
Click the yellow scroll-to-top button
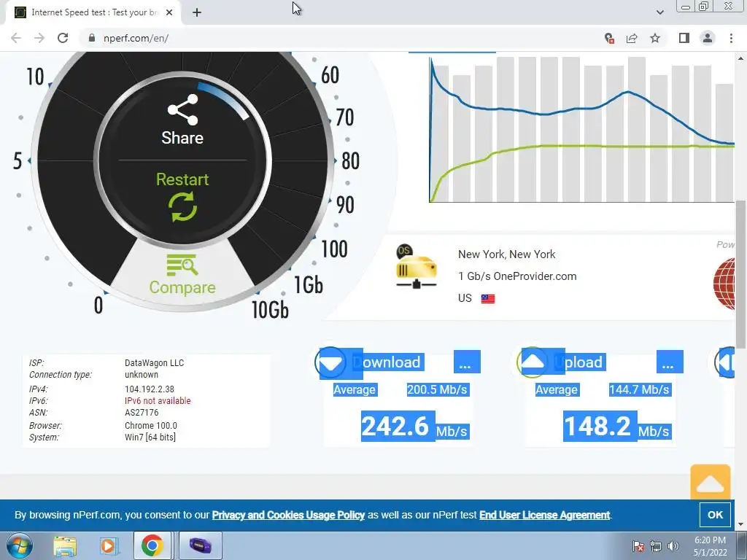[x=711, y=482]
